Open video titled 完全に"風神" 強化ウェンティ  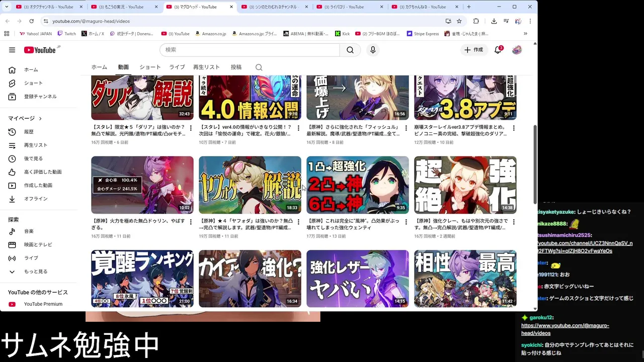pyautogui.click(x=353, y=224)
